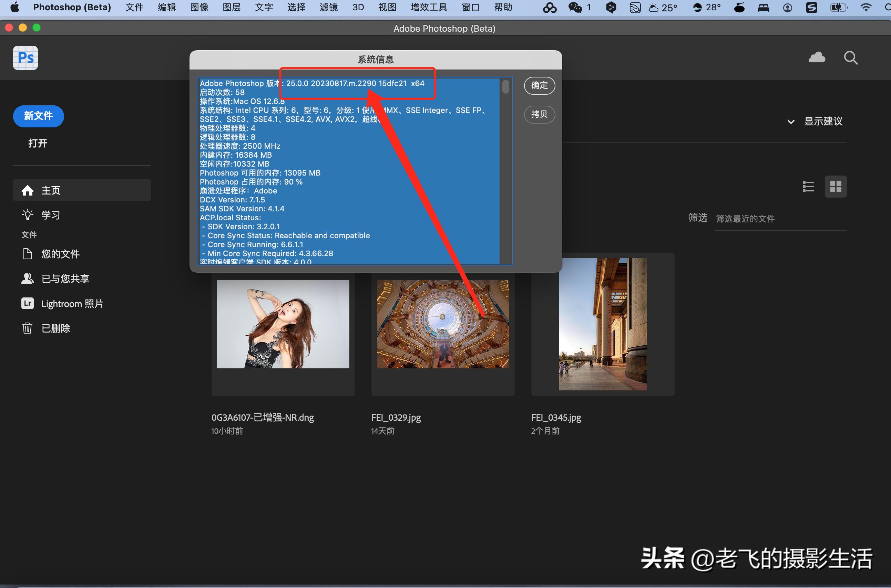Switch to list view layout
The image size is (891, 588).
(x=808, y=186)
